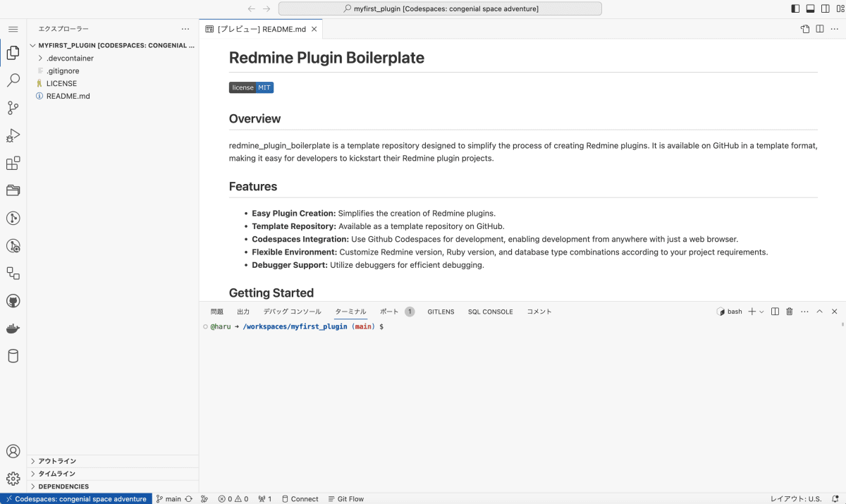Screen dimensions: 846x504
Task: Open the Search view icon
Action: (13, 80)
